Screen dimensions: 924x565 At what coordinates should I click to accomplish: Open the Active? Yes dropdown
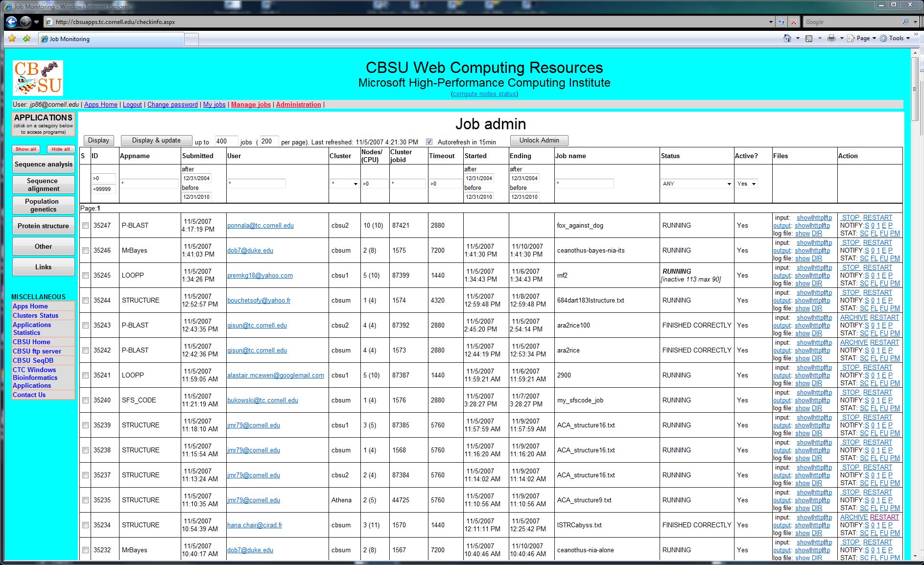point(746,184)
